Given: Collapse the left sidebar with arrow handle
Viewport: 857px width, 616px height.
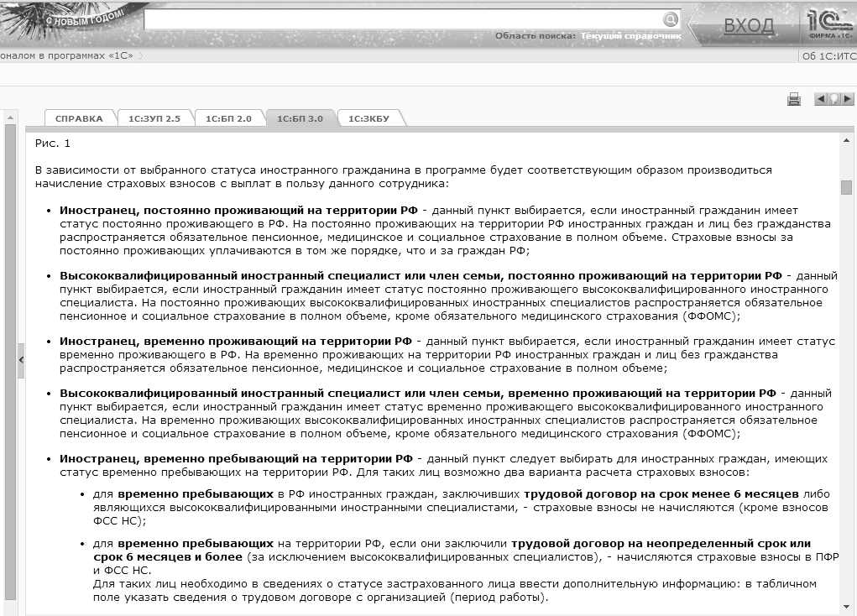Looking at the screenshot, I should [21, 360].
